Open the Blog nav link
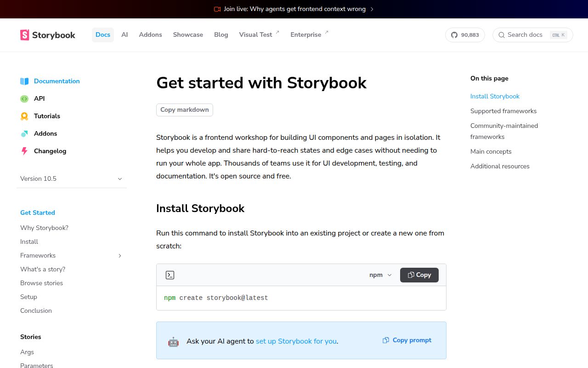Viewport: 588px width, 368px height. click(221, 35)
